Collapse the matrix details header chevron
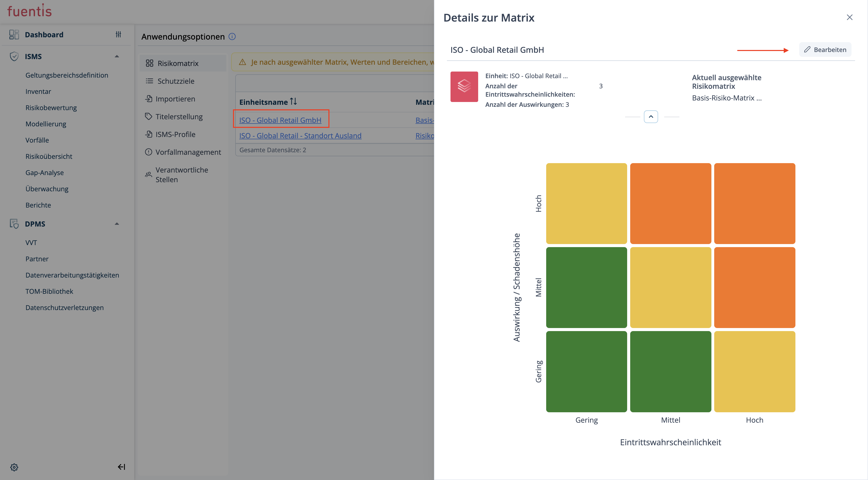This screenshot has height=480, width=868. coord(651,116)
